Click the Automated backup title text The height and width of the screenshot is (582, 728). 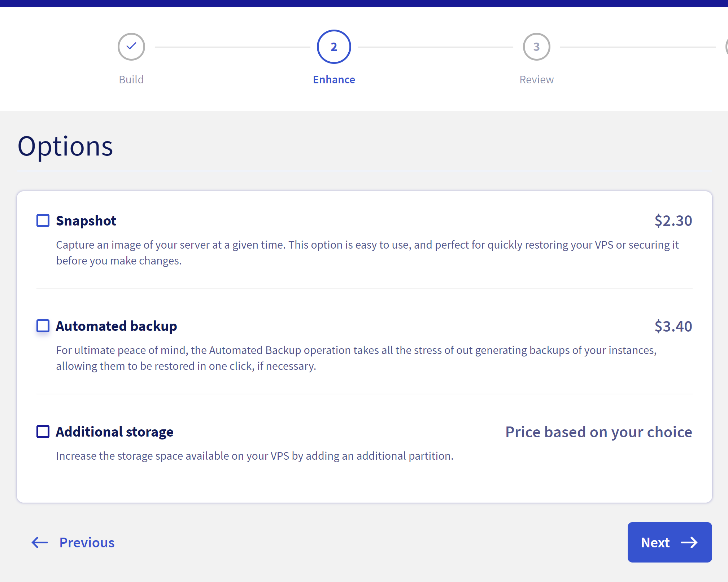[116, 326]
